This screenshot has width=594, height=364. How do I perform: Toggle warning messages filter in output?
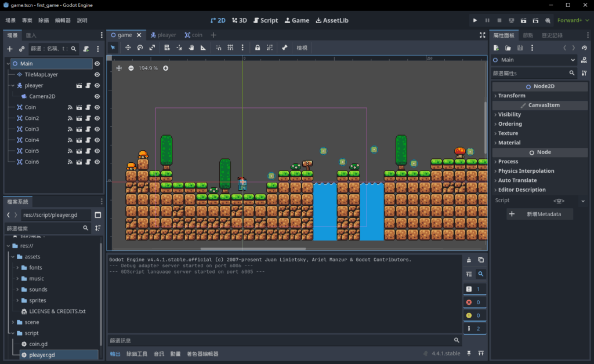point(475,315)
